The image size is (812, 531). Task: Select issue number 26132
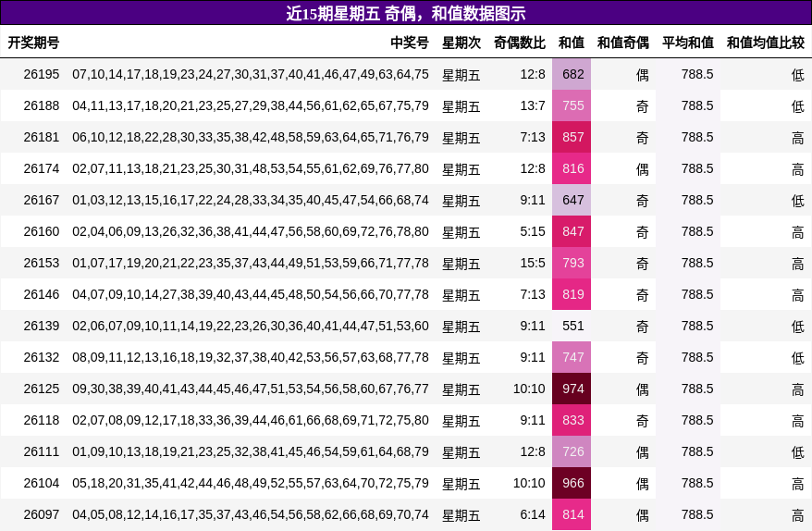42,357
